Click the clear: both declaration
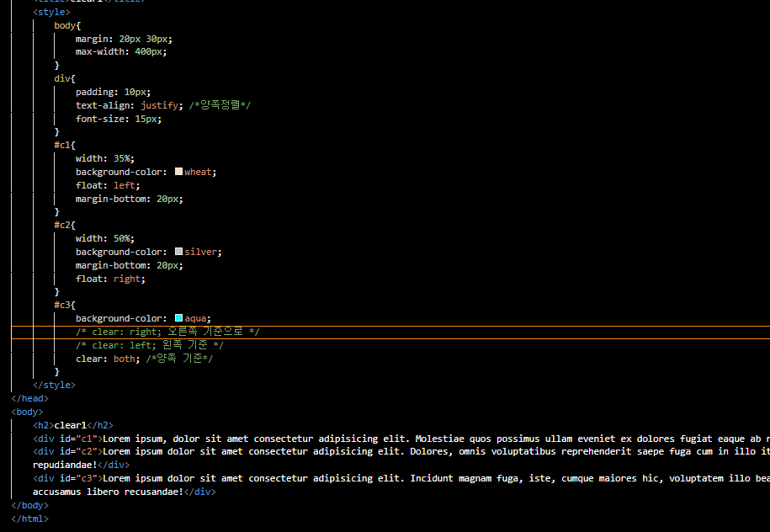770x532 pixels. [108, 359]
